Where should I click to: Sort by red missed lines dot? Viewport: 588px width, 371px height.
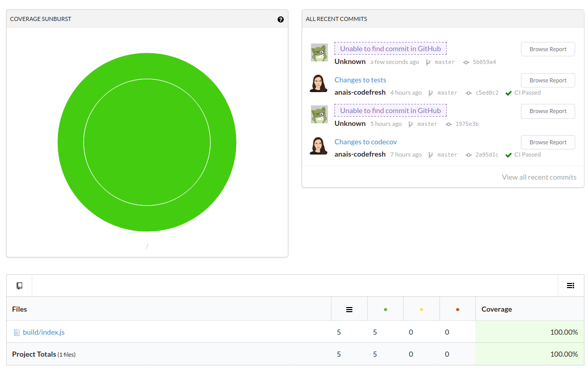tap(457, 309)
